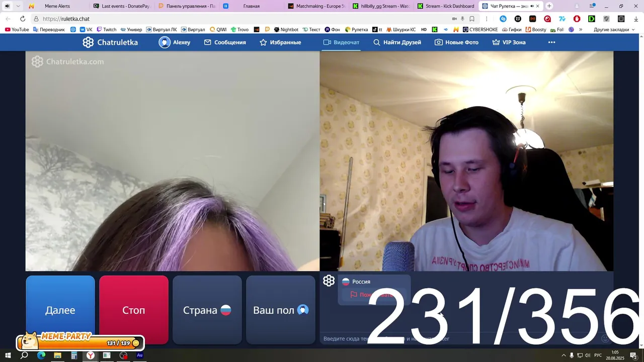Image resolution: width=644 pixels, height=362 pixels.
Task: Open a new browser tab
Action: (x=549, y=6)
